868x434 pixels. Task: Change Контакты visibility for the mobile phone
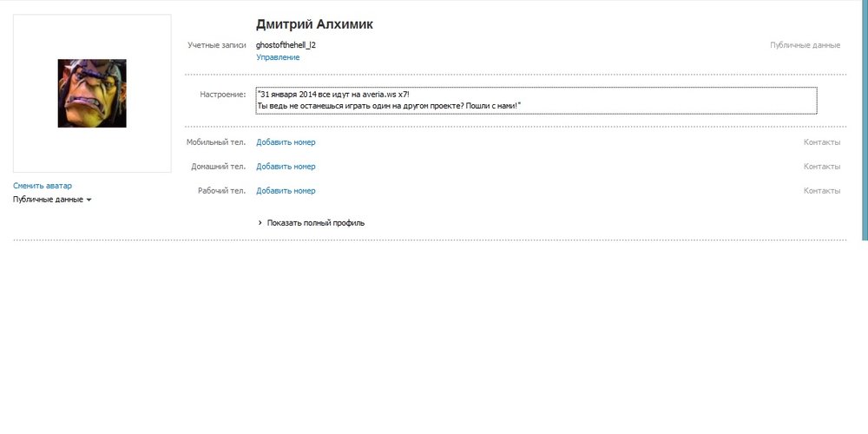[x=821, y=142]
